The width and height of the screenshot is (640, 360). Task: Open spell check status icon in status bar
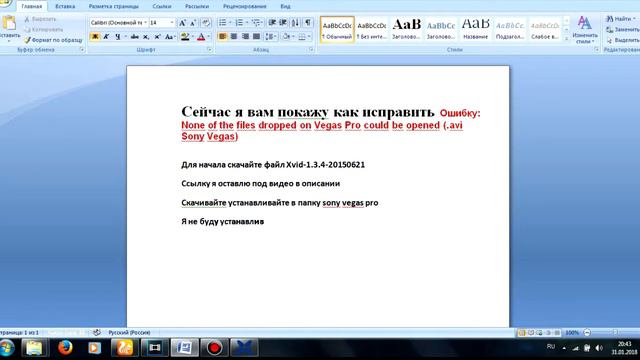pyautogui.click(x=97, y=332)
